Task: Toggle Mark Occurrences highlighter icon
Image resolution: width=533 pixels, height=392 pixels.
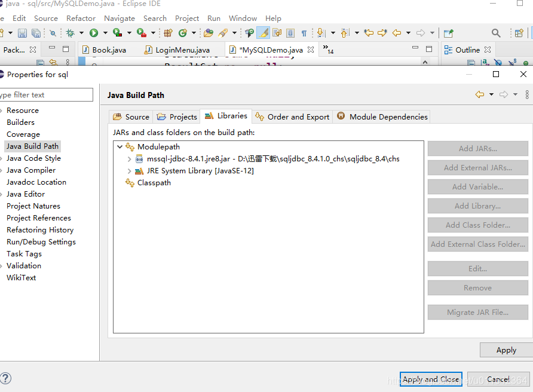Action: [x=264, y=33]
